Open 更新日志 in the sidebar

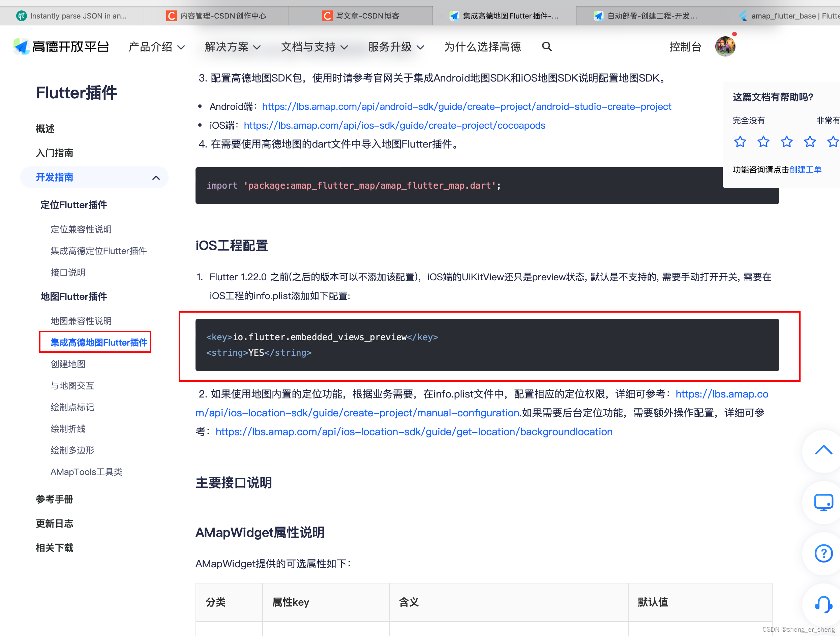pos(54,524)
